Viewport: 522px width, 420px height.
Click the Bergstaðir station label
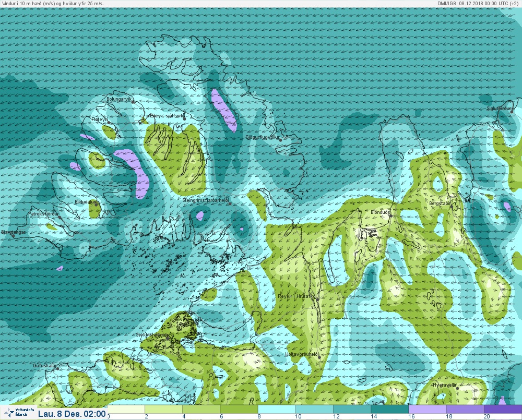[440, 203]
